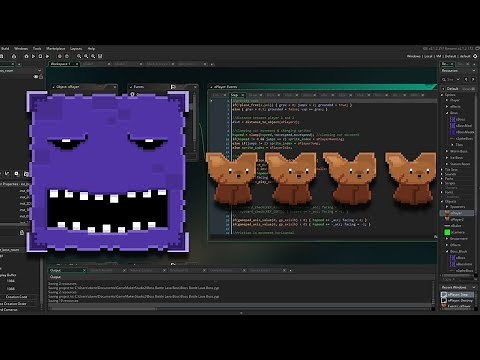Viewport: 480px width, 360px height.
Task: Open the Build menu
Action: coord(5,49)
